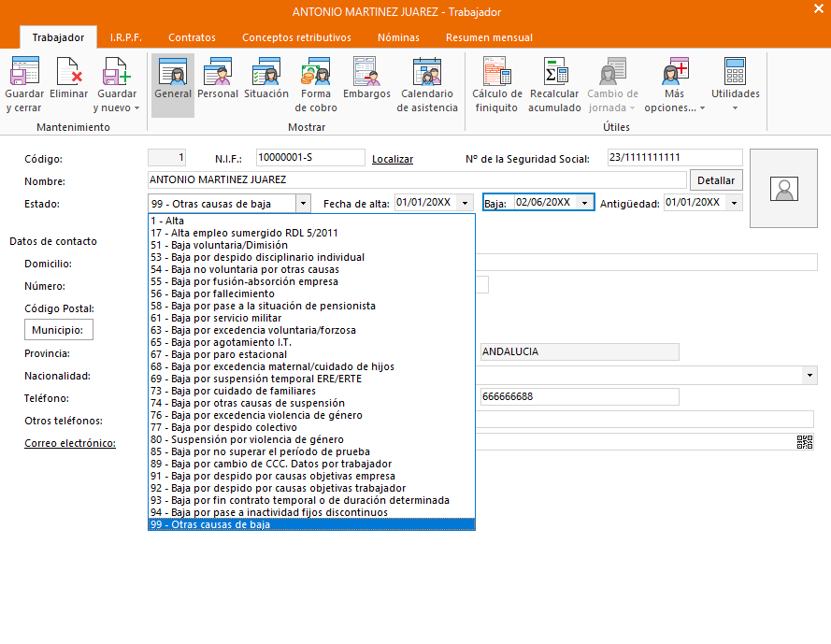Select '53 - Baja por despido disciplinario individual'
The image size is (831, 644).
point(311,257)
